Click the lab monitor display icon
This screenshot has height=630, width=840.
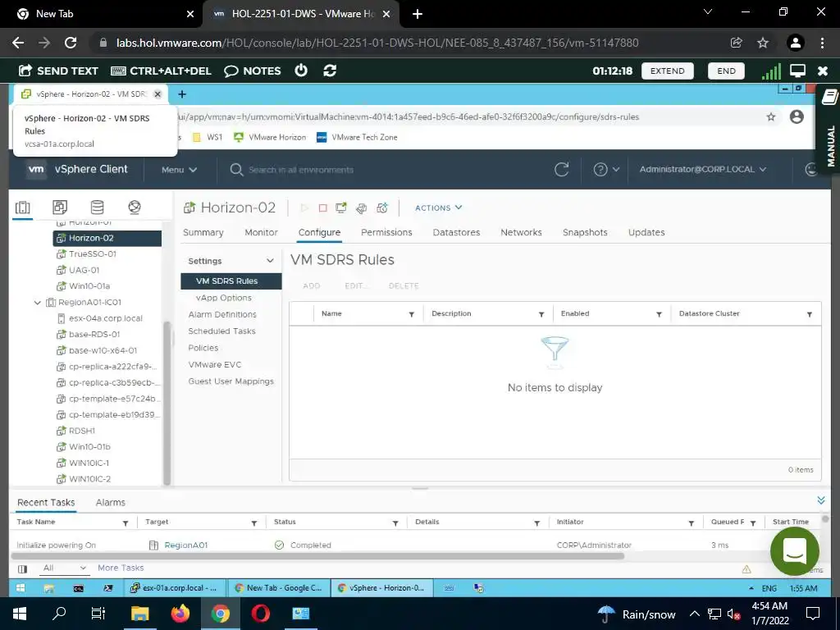pyautogui.click(x=797, y=71)
